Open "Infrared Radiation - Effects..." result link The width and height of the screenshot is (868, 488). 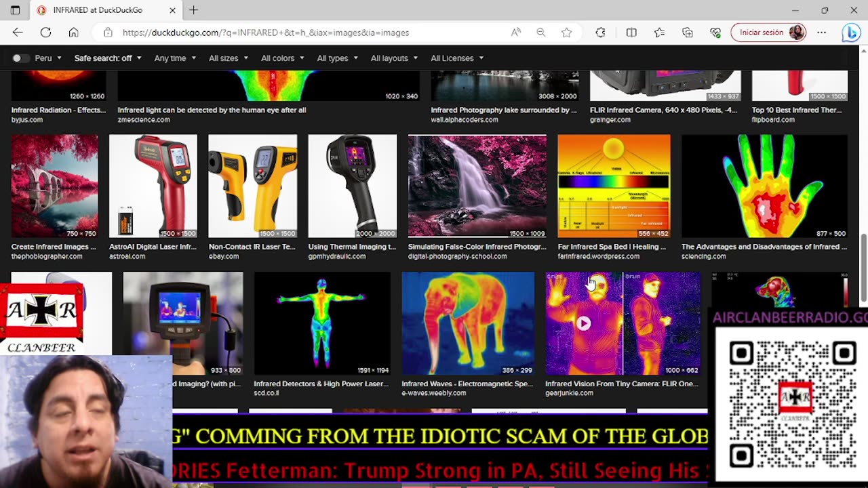pos(58,110)
